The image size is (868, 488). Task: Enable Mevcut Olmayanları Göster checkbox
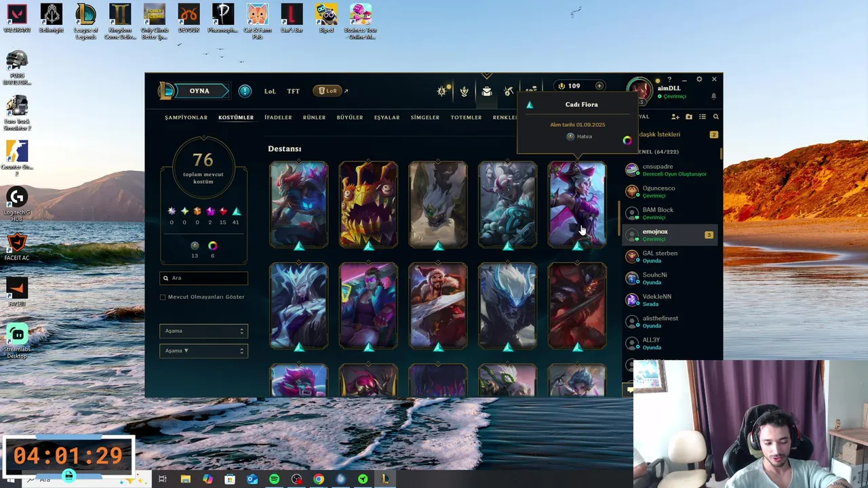tap(163, 297)
